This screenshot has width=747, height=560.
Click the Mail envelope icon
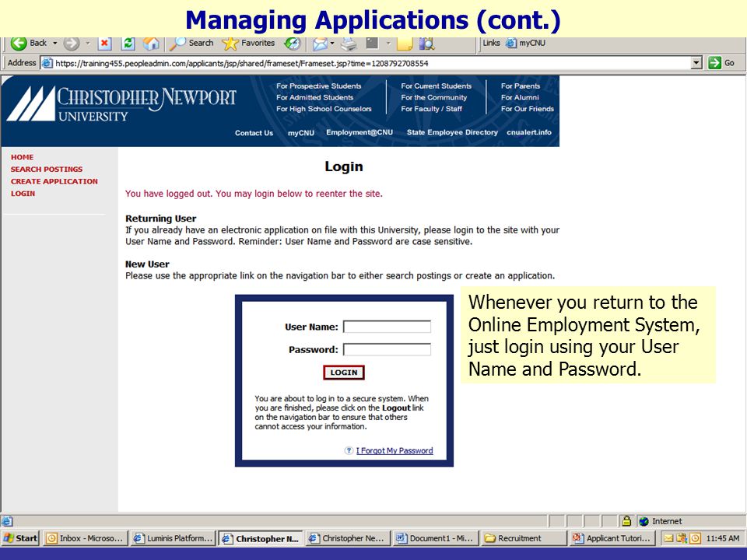tap(320, 44)
